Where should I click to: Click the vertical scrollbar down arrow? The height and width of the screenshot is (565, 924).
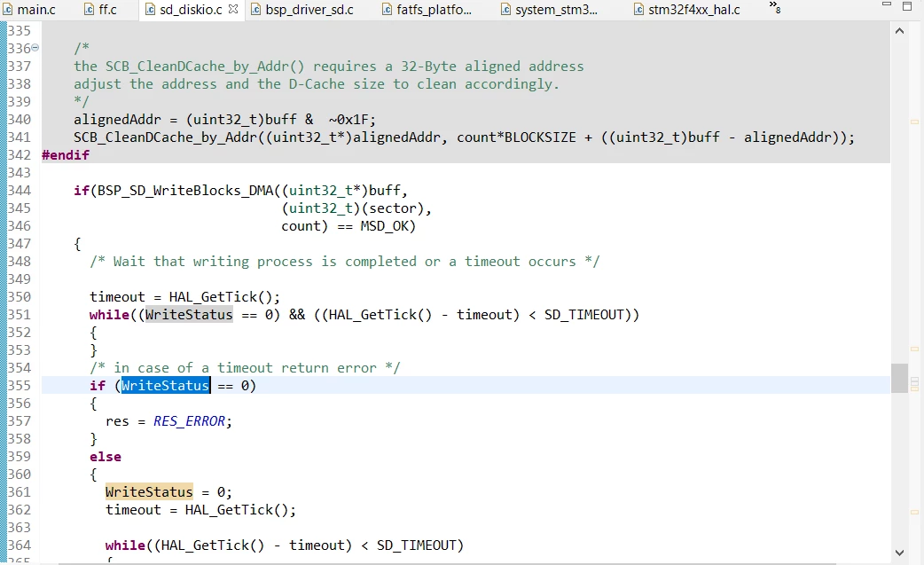tap(899, 553)
